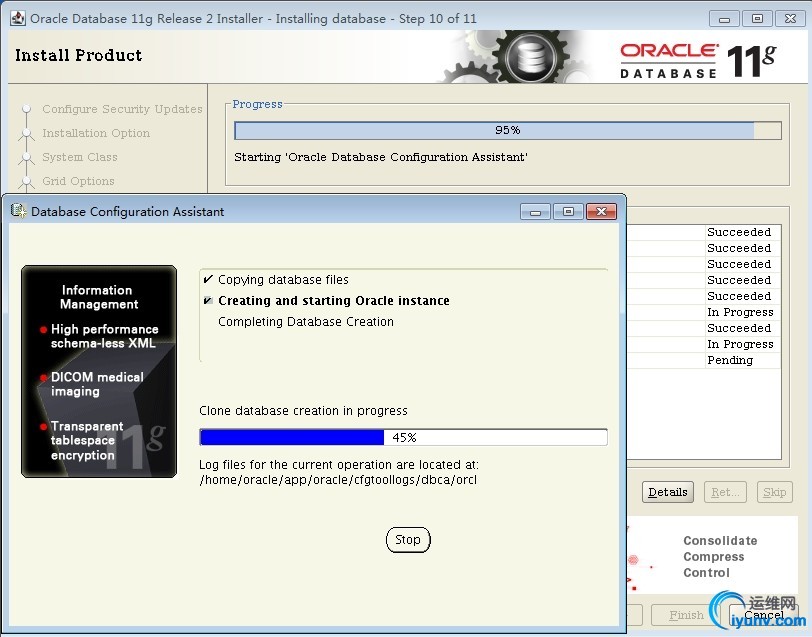Click "Starting 'Oracle Database Configuration Assistant'" status text
The height and width of the screenshot is (637, 812).
coord(381,157)
